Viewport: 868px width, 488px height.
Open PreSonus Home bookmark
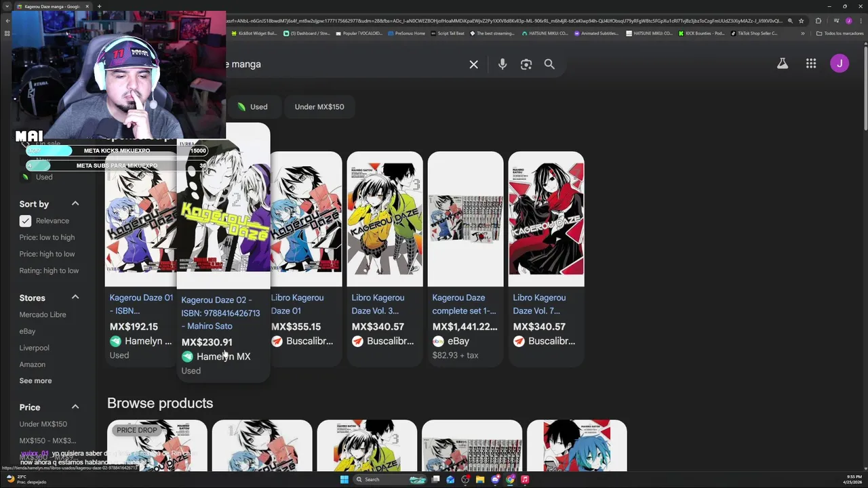pyautogui.click(x=407, y=33)
